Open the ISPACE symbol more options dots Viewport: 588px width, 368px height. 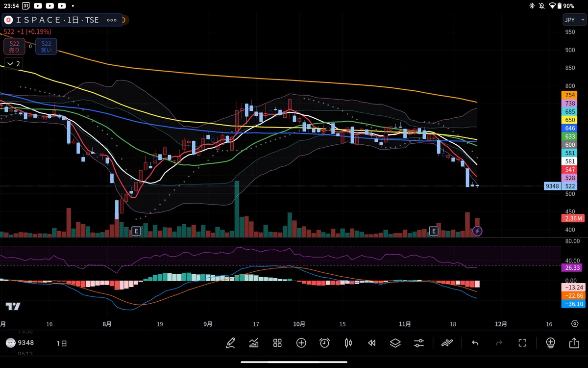[x=111, y=20]
